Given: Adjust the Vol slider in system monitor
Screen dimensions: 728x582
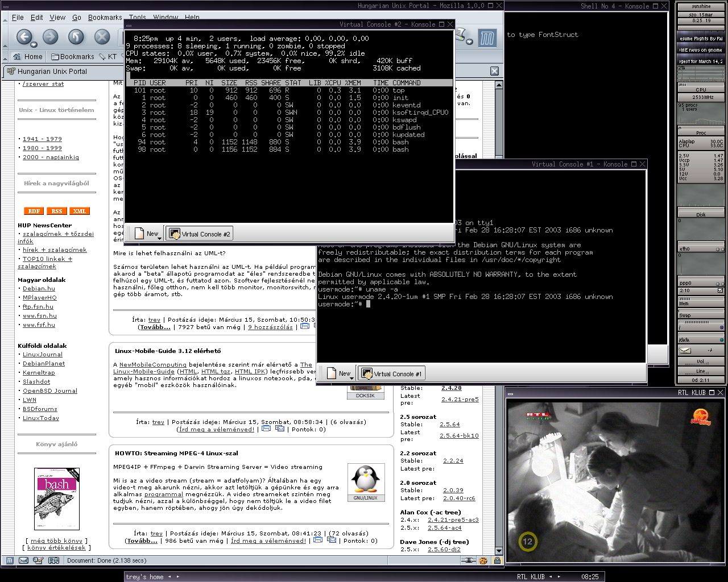Looking at the screenshot, I should [701, 361].
